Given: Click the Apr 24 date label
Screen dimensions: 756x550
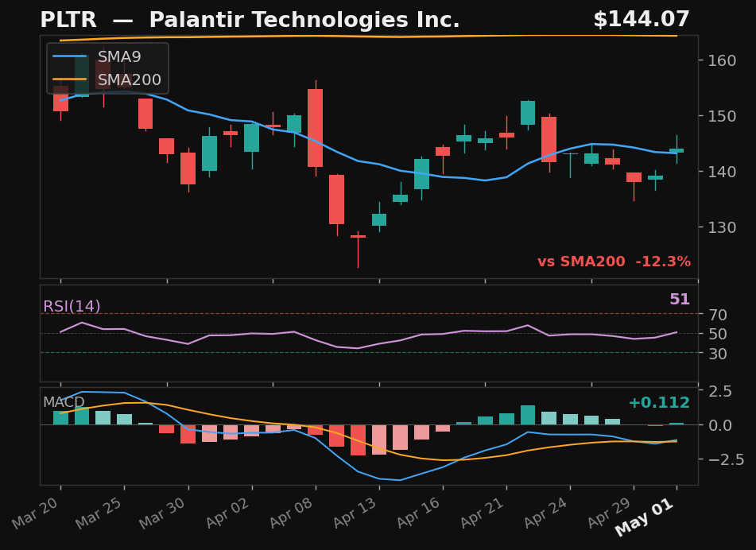Looking at the screenshot, I should pyautogui.click(x=547, y=513).
